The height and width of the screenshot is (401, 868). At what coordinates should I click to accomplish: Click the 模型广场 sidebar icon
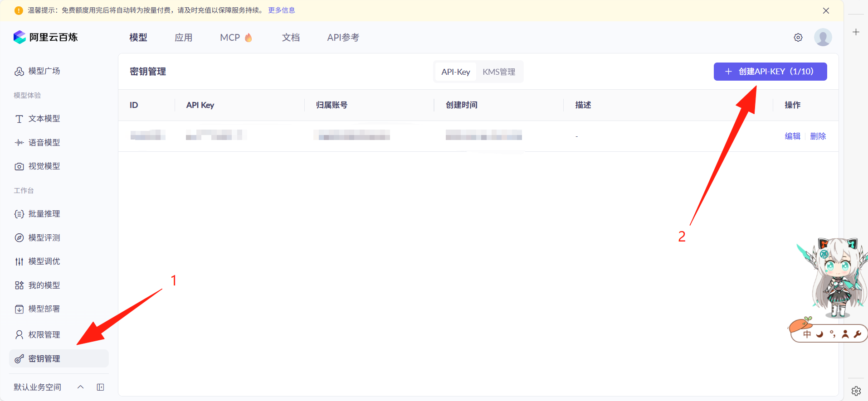[19, 71]
